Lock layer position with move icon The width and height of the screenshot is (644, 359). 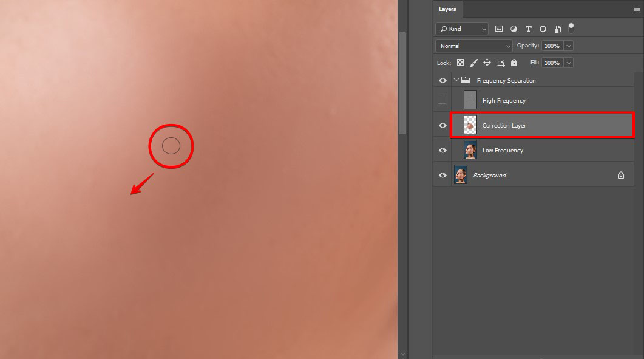[487, 63]
